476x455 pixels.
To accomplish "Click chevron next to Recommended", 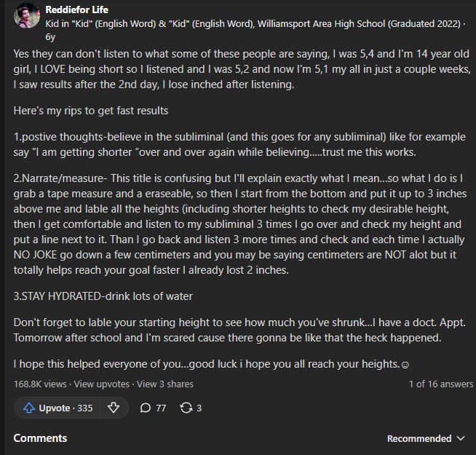I will pos(461,438).
